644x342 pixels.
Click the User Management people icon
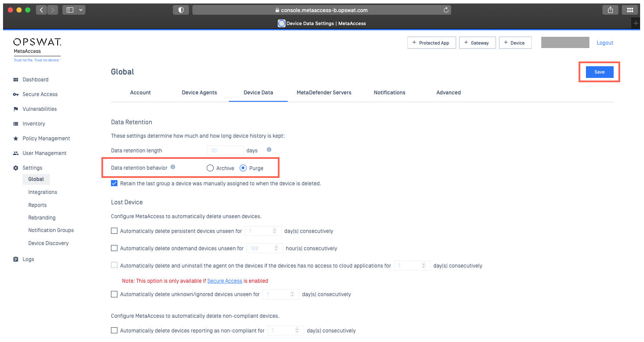click(x=16, y=153)
